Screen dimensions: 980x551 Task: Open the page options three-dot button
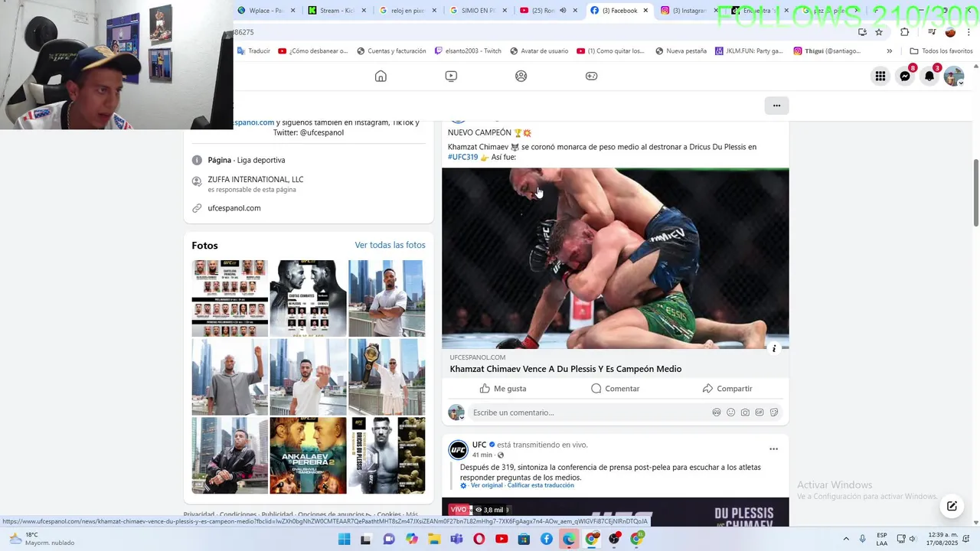point(776,106)
